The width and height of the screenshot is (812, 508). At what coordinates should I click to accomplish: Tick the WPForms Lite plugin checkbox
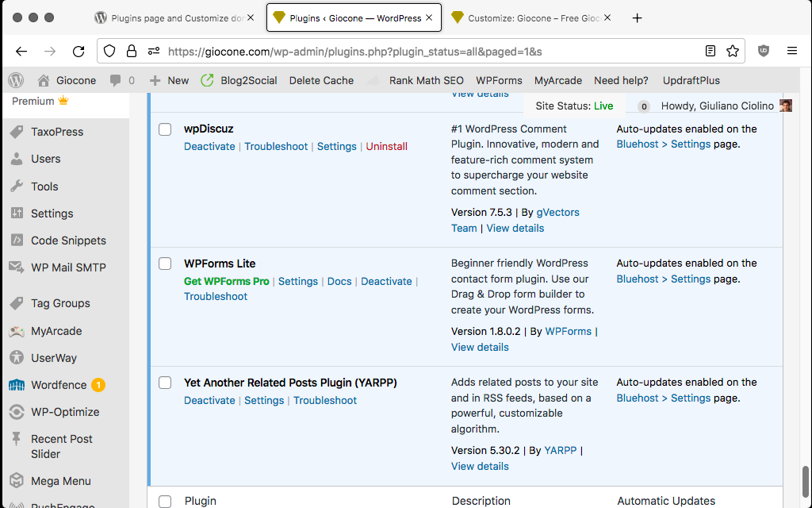tap(165, 264)
